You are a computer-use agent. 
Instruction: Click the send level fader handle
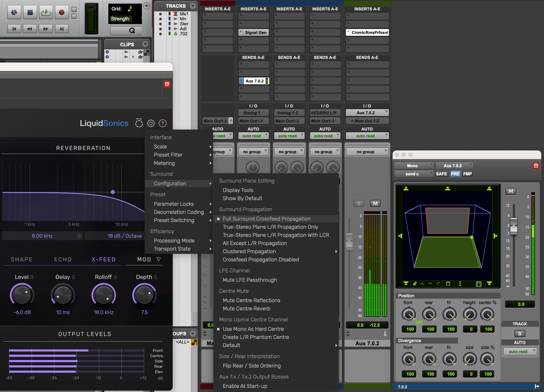514,226
